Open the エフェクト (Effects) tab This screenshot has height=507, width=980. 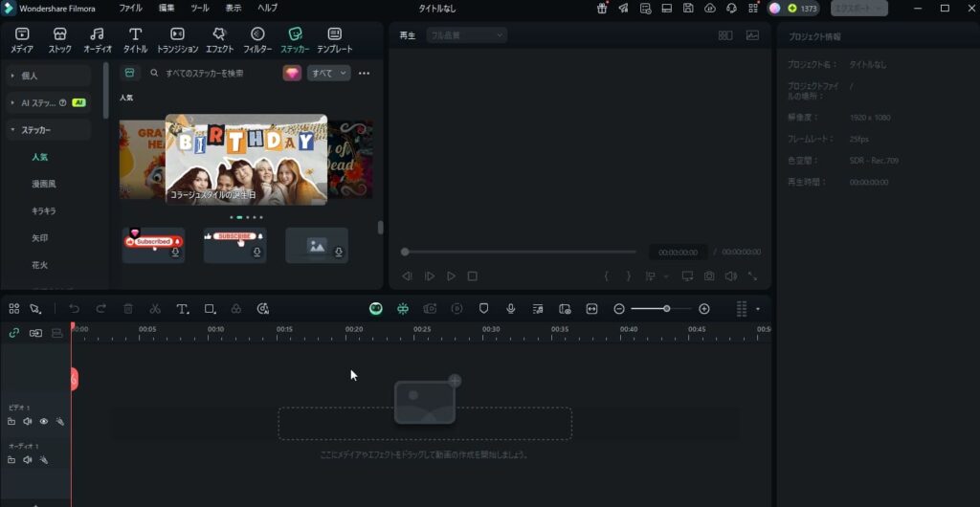[219, 40]
